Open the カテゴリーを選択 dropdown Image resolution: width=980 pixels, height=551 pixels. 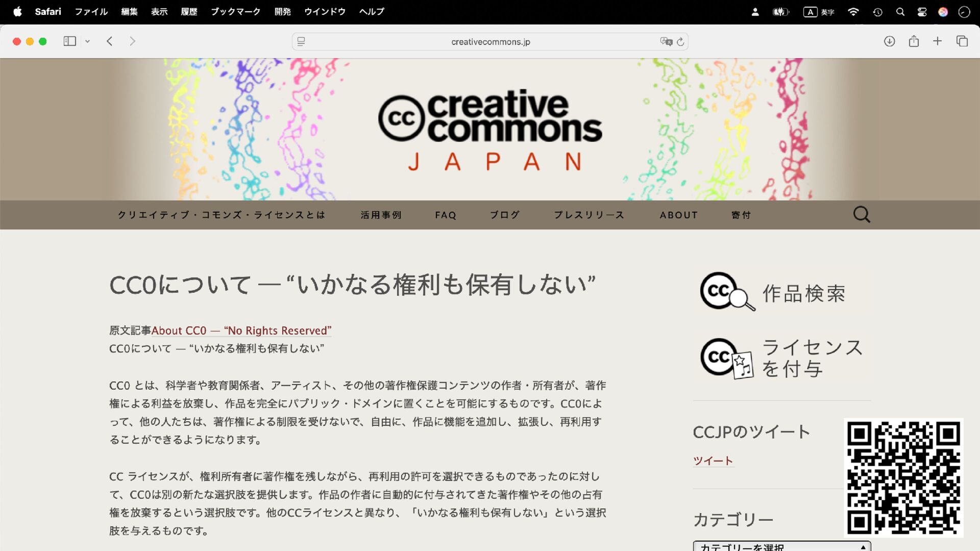point(782,546)
